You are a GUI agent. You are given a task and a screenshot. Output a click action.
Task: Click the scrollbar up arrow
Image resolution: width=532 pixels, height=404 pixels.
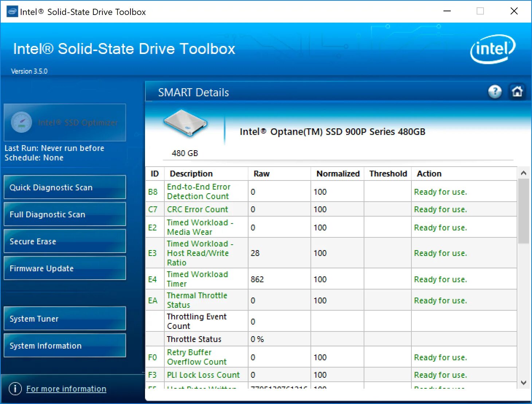(524, 173)
